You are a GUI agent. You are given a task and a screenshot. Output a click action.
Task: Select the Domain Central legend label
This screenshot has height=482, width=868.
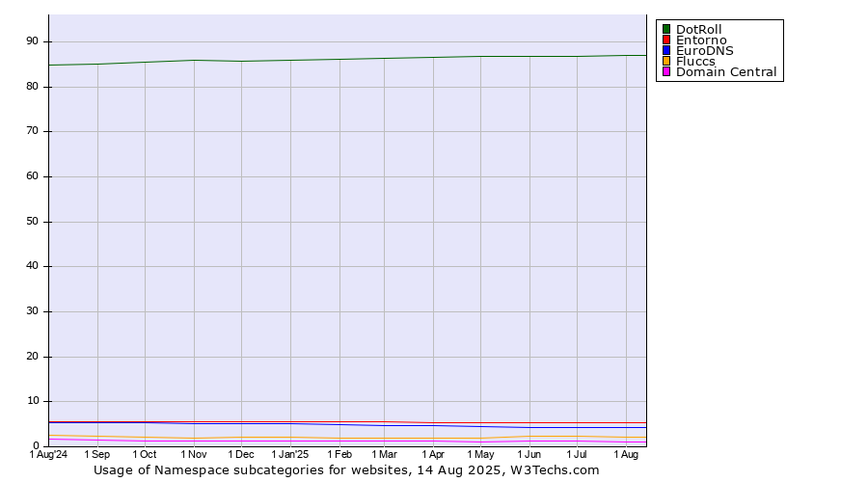(x=726, y=71)
